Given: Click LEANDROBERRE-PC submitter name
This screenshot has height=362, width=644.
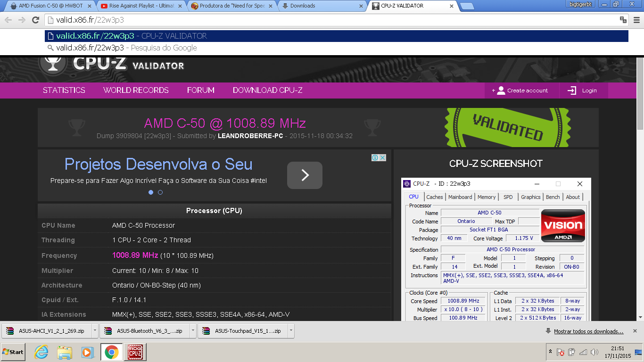Looking at the screenshot, I should tap(250, 136).
